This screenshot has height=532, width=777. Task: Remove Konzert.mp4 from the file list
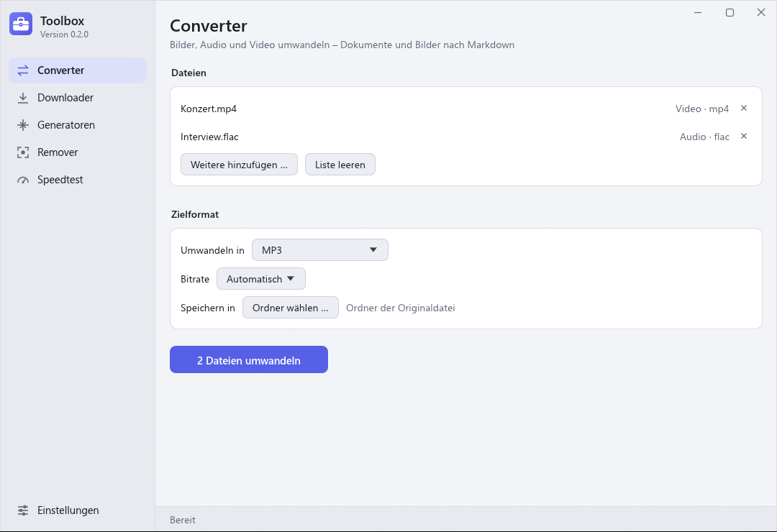click(744, 108)
